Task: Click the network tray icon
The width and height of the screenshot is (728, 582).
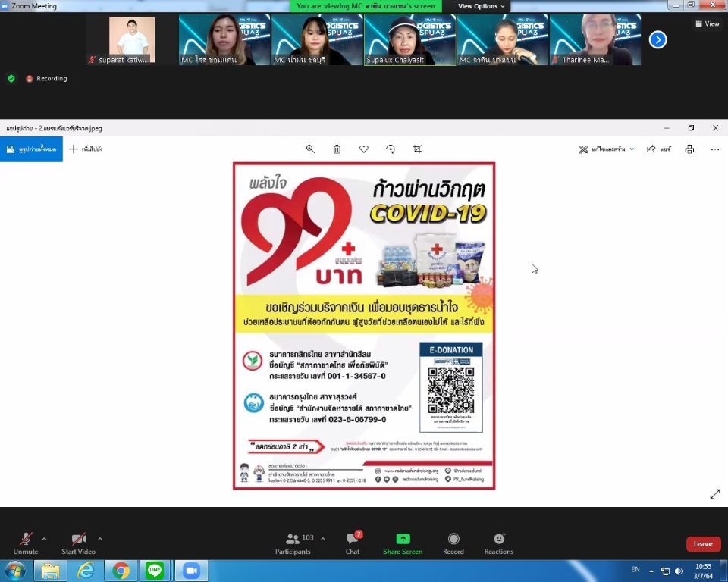Action: 665,571
